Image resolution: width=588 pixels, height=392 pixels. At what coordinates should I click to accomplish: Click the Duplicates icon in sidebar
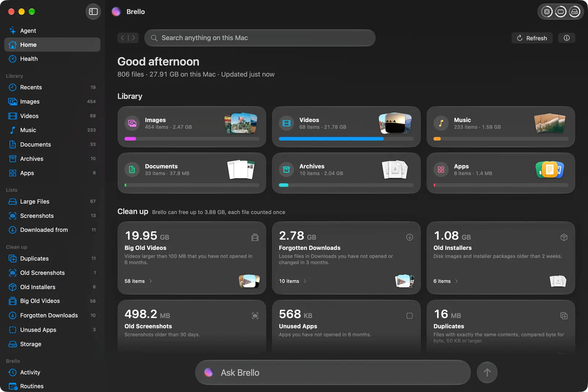[x=12, y=259]
